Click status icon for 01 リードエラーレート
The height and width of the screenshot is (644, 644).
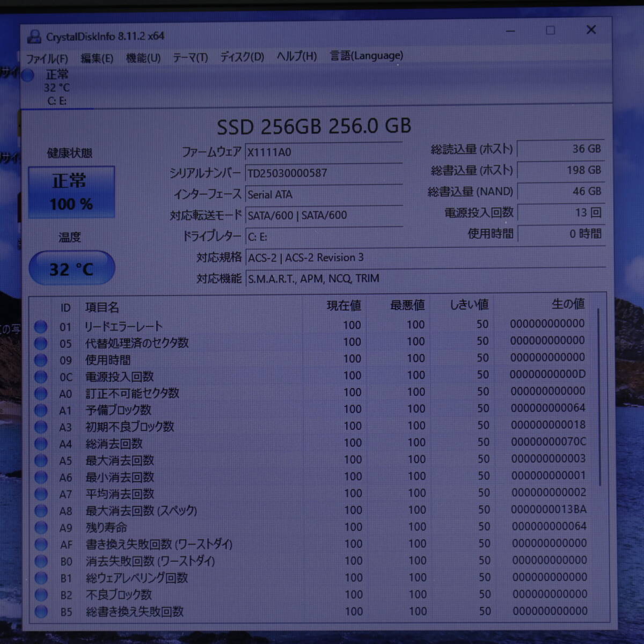(41, 327)
